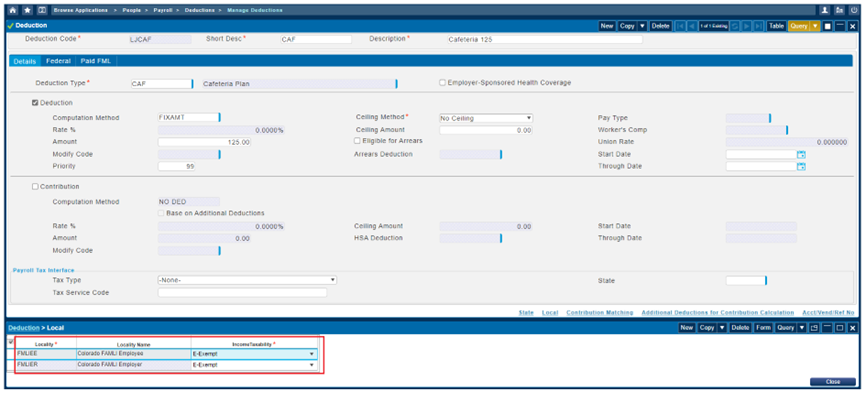Uncheck the Deduction checkbox
This screenshot has height=393, width=866.
[35, 103]
